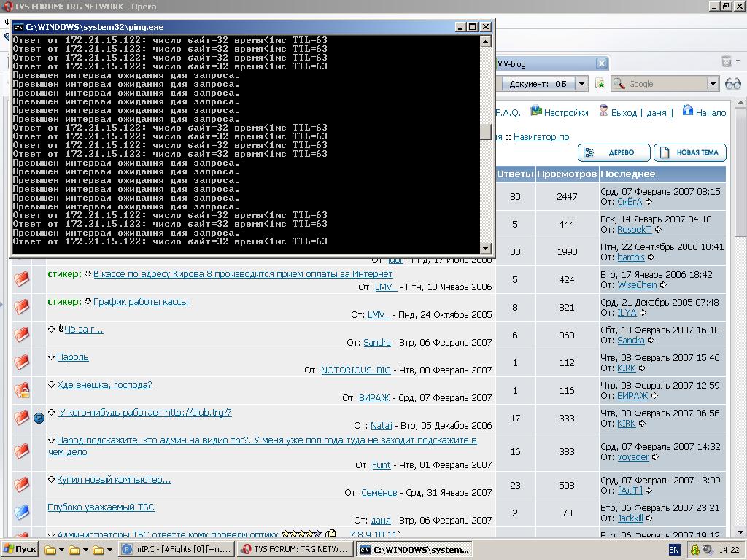Click the last-post arrow icon next to СиЁгА
Viewport: 747px width, 560px height.
[649, 202]
